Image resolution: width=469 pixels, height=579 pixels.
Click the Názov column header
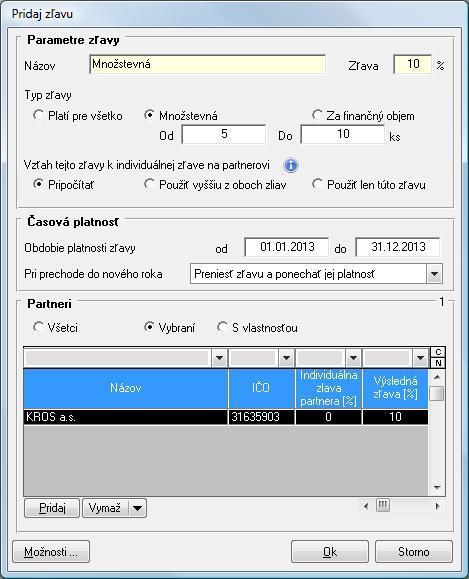click(126, 388)
